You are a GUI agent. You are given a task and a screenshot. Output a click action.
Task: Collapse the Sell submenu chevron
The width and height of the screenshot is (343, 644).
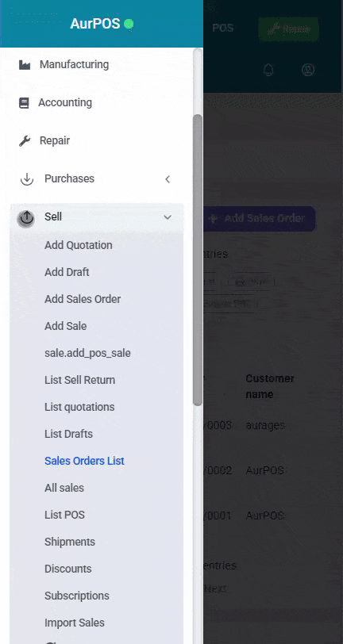[x=168, y=217]
